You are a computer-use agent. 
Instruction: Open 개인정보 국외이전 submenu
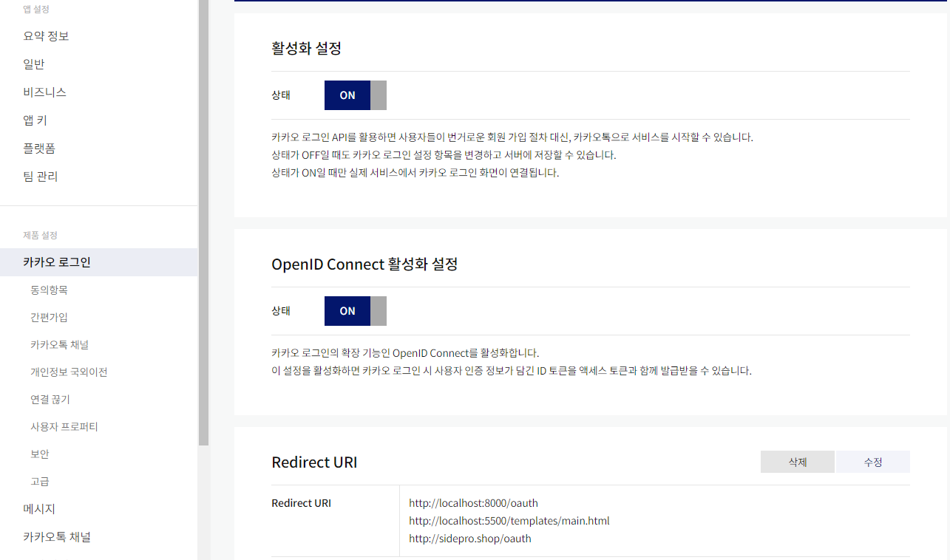click(x=69, y=372)
